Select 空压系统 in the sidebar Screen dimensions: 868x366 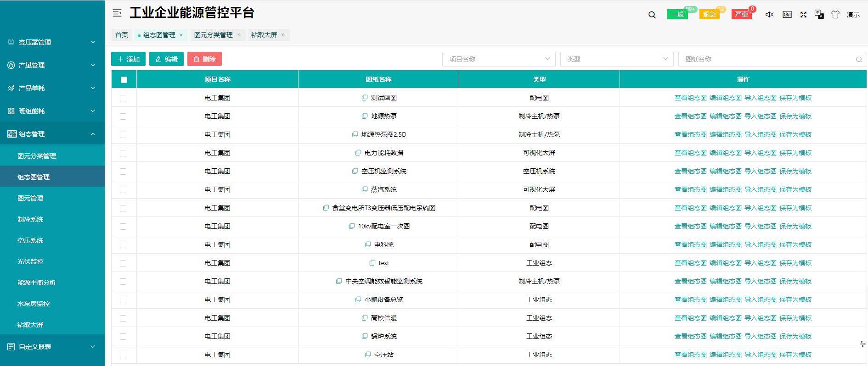coord(52,240)
